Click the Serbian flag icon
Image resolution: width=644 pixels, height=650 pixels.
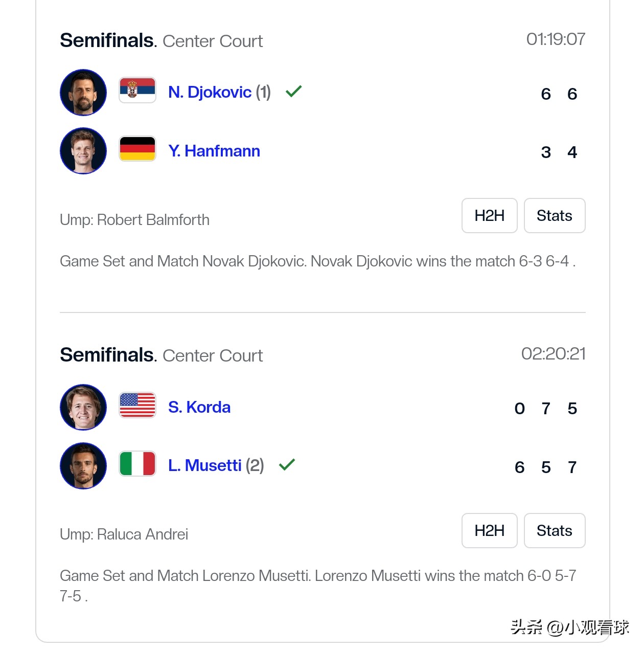137,91
